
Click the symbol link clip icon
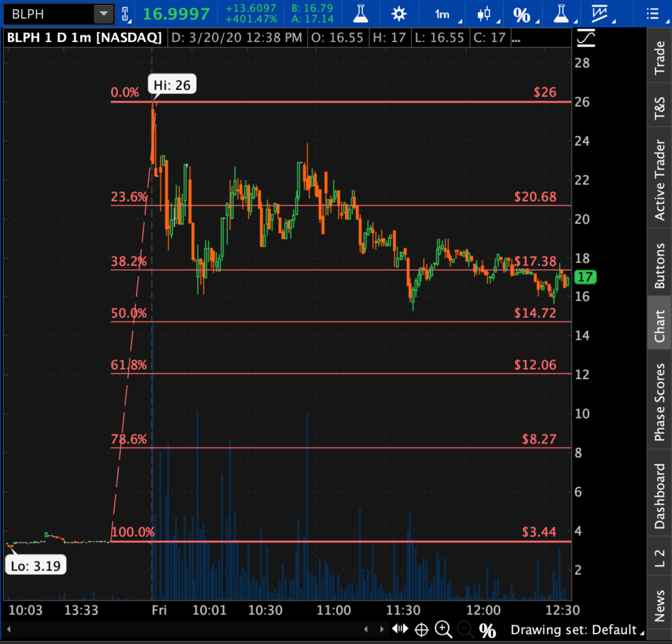coord(125,14)
